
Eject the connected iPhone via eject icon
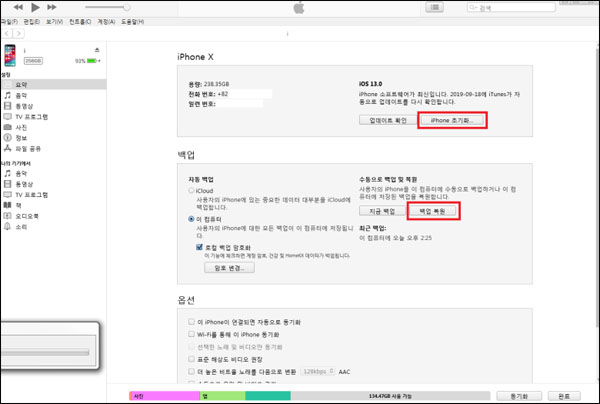94,48
